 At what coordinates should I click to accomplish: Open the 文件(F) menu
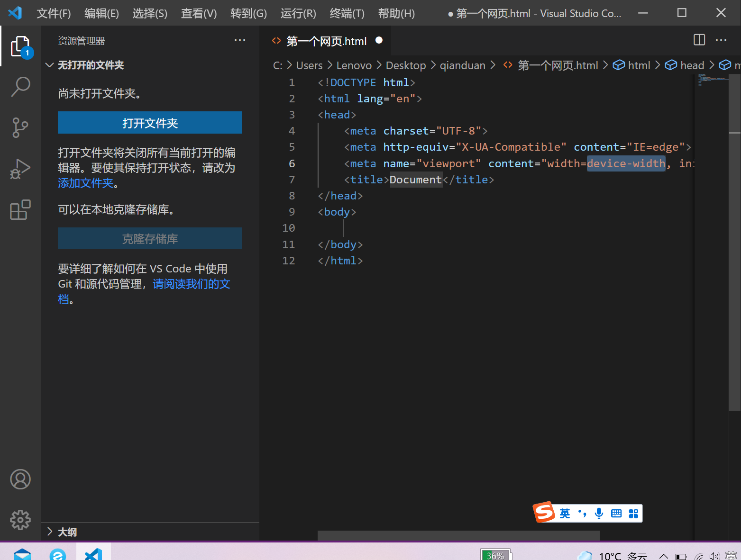pos(54,13)
